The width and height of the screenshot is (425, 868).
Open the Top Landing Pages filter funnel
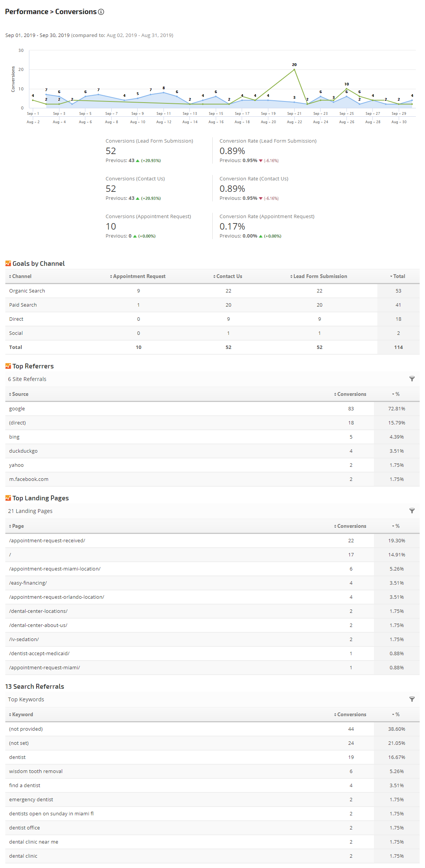tap(412, 511)
